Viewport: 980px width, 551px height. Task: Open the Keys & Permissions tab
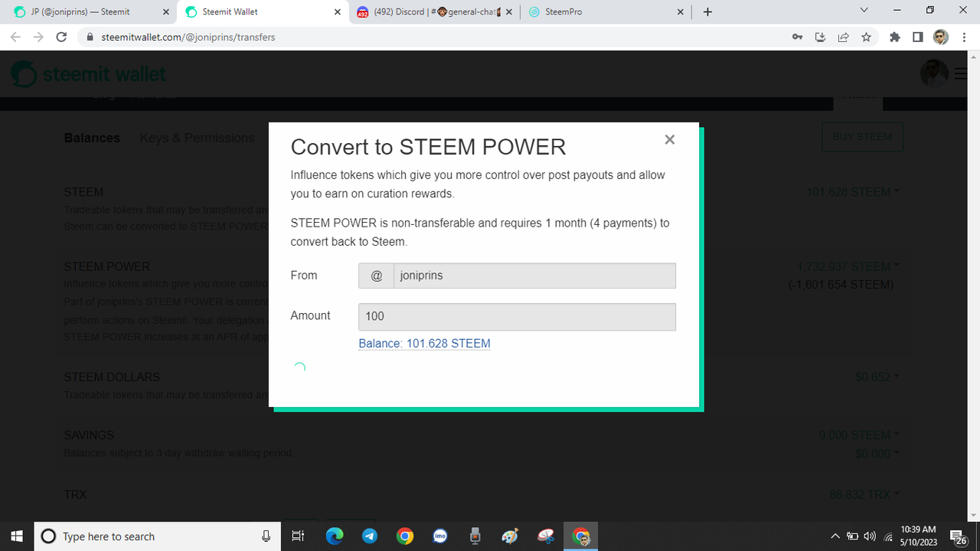click(197, 138)
